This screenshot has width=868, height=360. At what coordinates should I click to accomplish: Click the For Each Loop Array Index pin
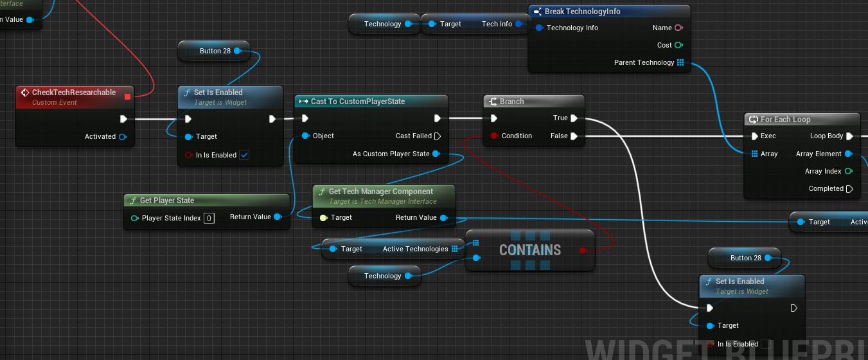point(849,171)
